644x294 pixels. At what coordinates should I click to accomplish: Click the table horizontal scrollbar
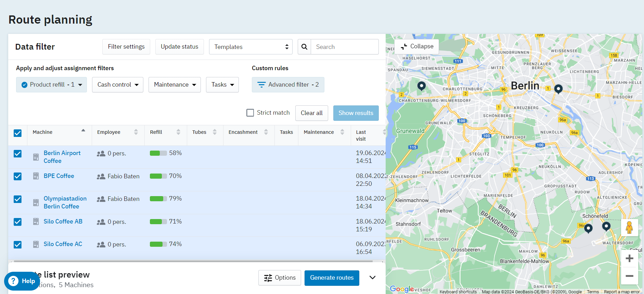tap(193, 261)
